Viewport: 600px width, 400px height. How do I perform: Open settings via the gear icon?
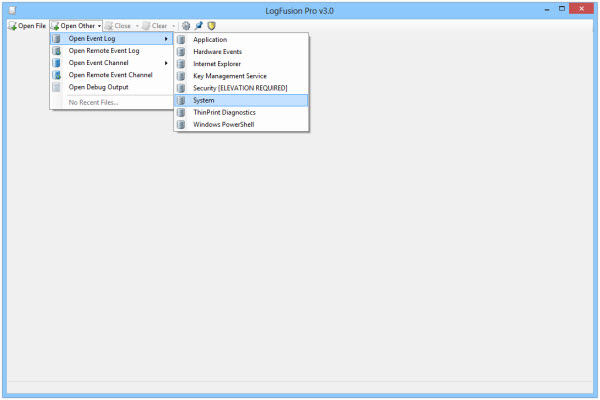(x=186, y=26)
